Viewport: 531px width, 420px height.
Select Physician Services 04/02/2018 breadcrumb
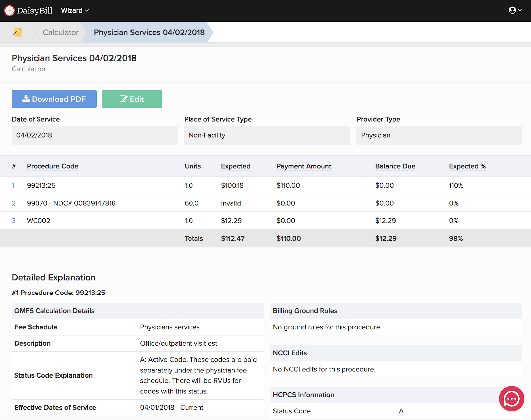(149, 32)
